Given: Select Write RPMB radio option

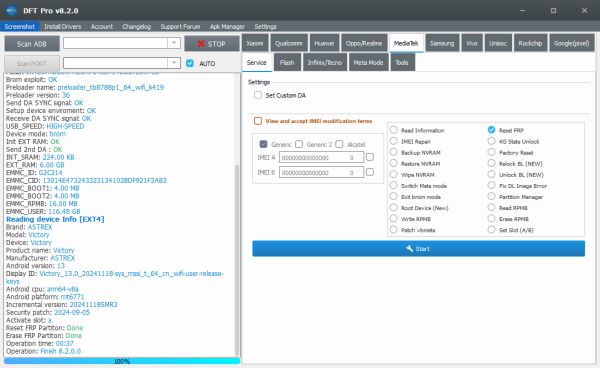Looking at the screenshot, I should [394, 219].
